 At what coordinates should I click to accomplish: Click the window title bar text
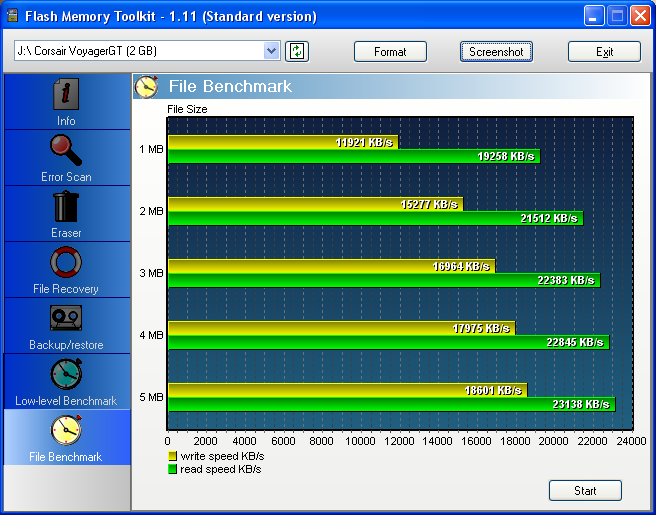[x=171, y=16]
